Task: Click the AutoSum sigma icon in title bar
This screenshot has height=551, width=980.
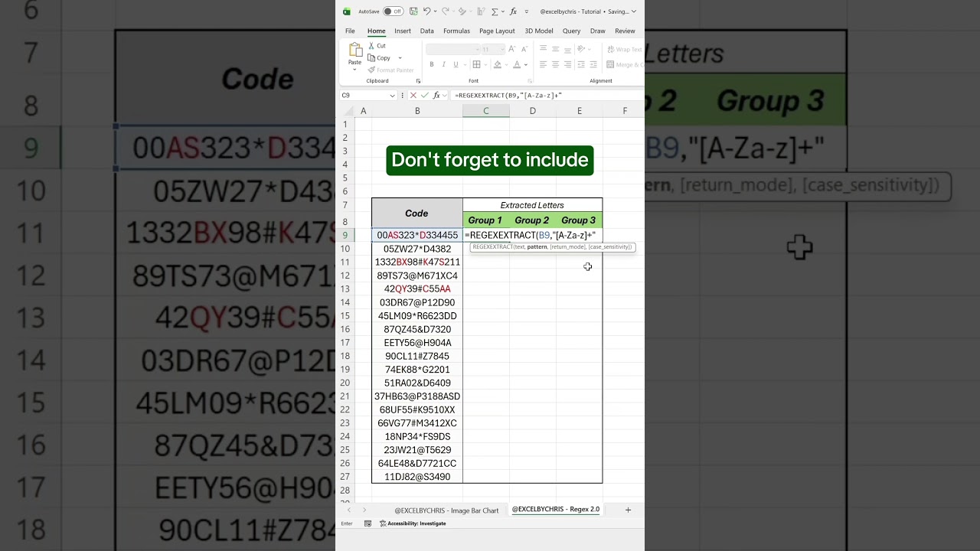Action: point(495,11)
